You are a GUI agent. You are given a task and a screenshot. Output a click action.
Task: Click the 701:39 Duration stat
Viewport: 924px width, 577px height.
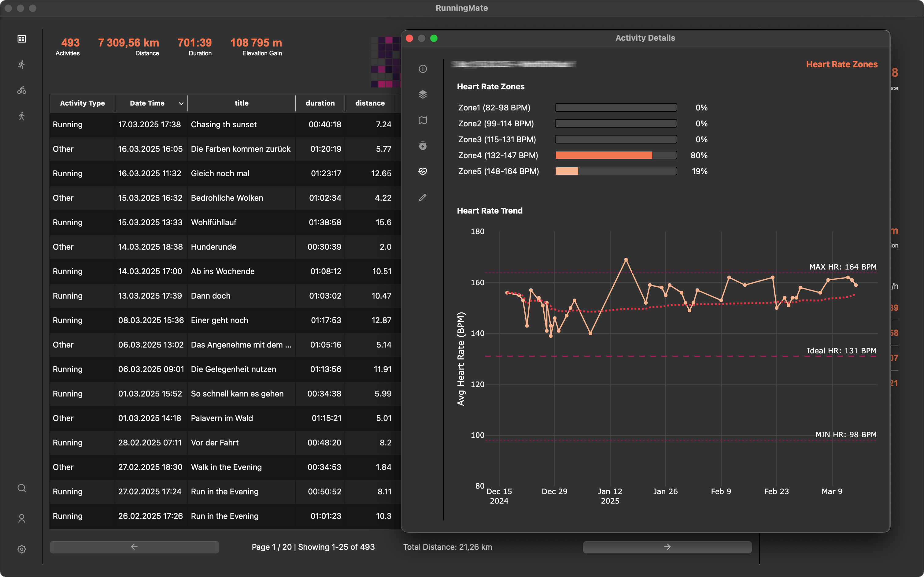coord(194,47)
